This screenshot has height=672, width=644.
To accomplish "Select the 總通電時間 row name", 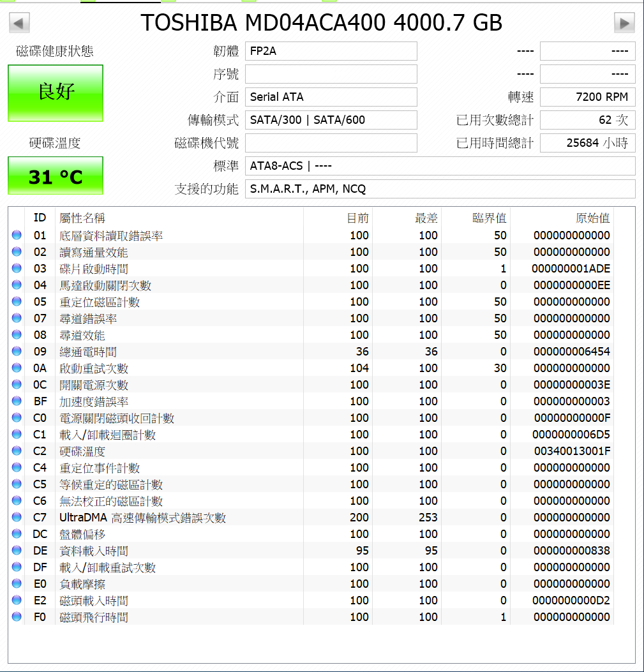I will click(88, 352).
